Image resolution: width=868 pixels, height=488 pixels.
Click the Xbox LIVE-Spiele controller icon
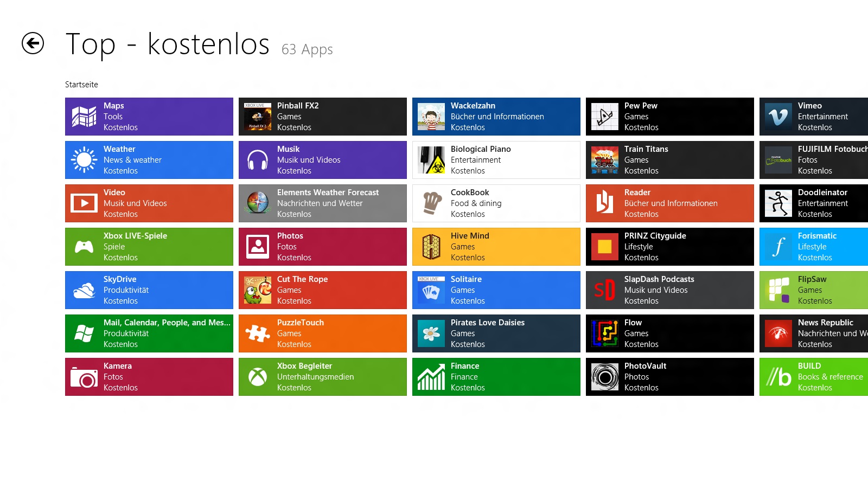pyautogui.click(x=84, y=247)
